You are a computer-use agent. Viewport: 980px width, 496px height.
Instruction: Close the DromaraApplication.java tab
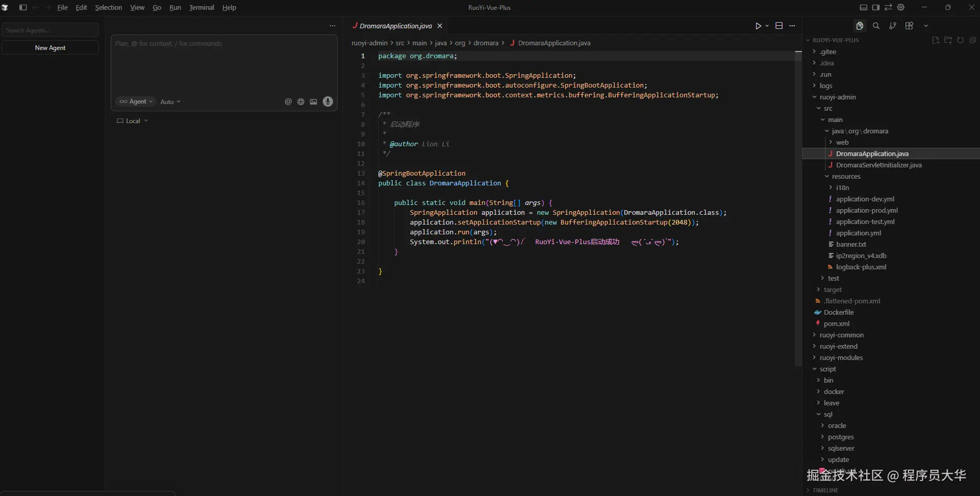440,26
